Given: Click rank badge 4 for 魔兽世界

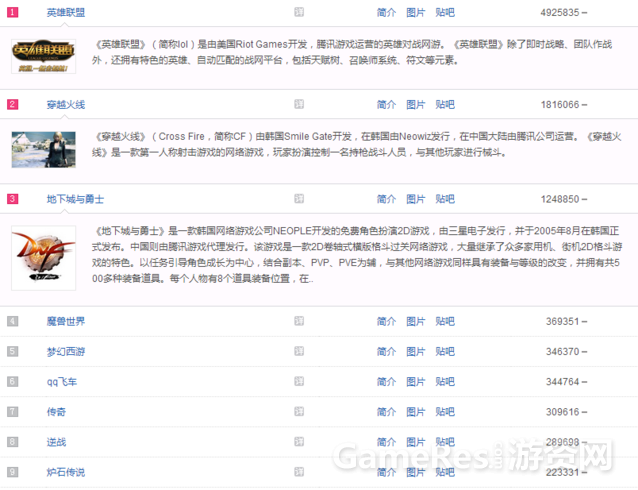Looking at the screenshot, I should tap(13, 321).
